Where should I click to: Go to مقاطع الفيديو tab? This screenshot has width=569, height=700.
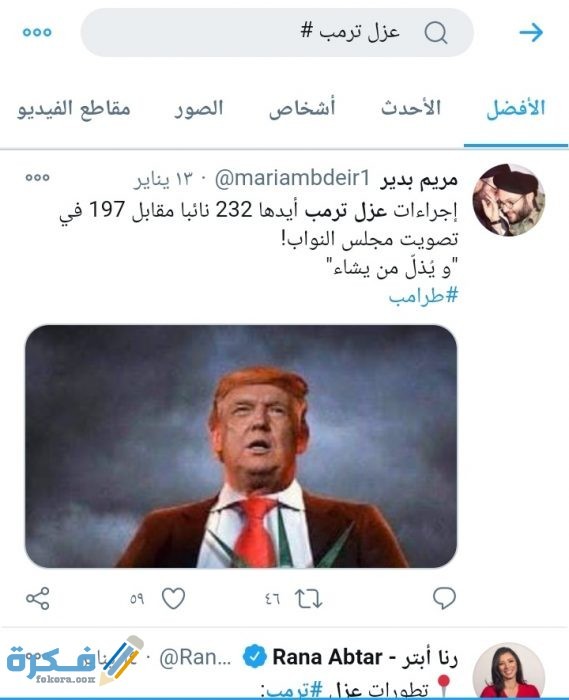click(x=74, y=108)
